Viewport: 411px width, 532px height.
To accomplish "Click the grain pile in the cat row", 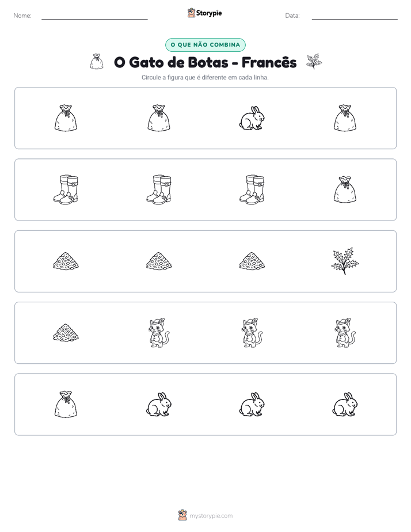I will [x=66, y=333].
